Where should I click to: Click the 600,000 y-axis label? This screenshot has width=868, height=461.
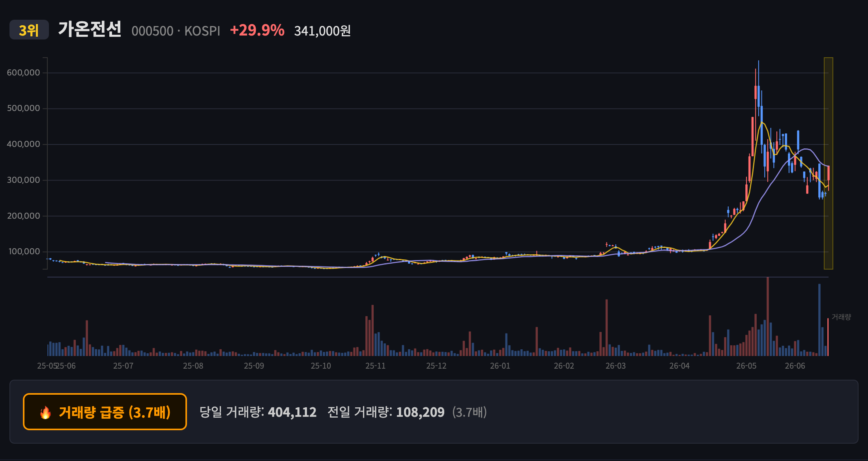tap(24, 73)
